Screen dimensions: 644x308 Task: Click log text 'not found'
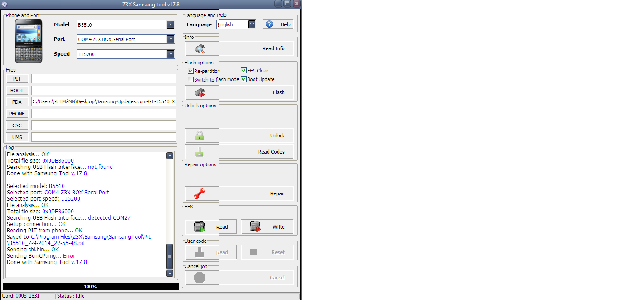click(x=100, y=167)
